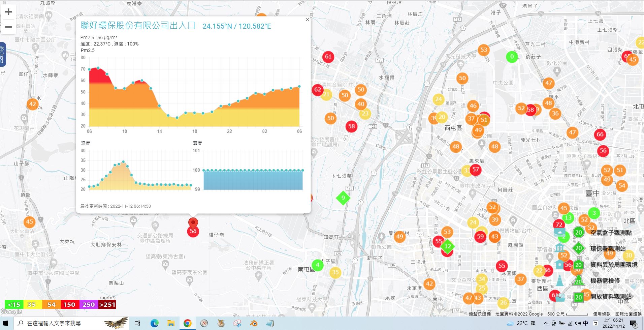
Task: Open the red 72 station marker
Action: pos(559,224)
